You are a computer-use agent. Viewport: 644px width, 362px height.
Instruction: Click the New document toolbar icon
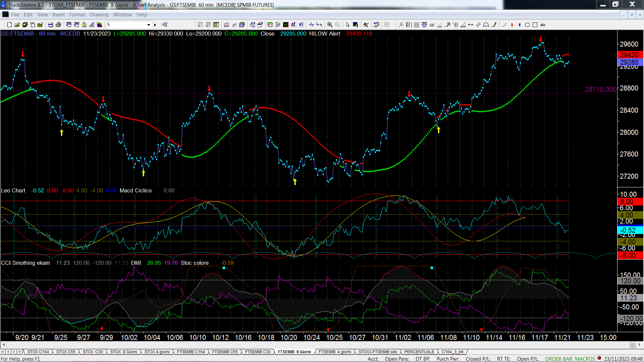9,25
